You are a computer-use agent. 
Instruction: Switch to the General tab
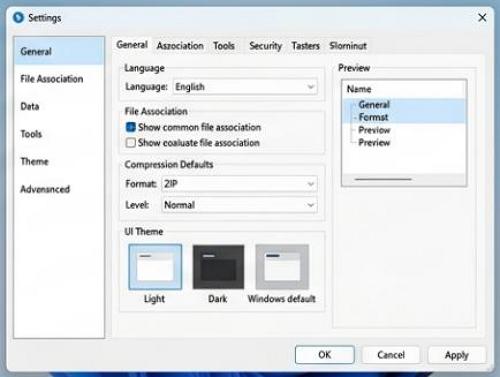(x=132, y=45)
